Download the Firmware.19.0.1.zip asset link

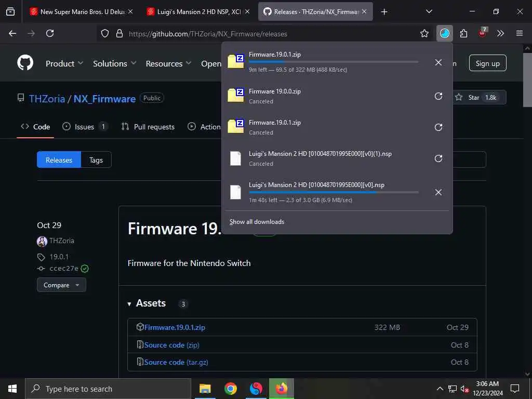coord(175,327)
